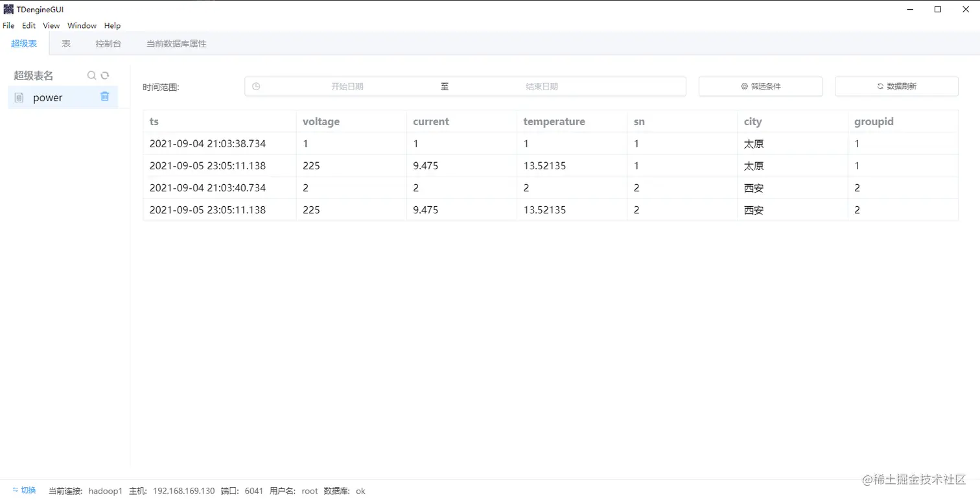The width and height of the screenshot is (980, 500).
Task: Click the trash icon to delete the power supertable
Action: [104, 96]
